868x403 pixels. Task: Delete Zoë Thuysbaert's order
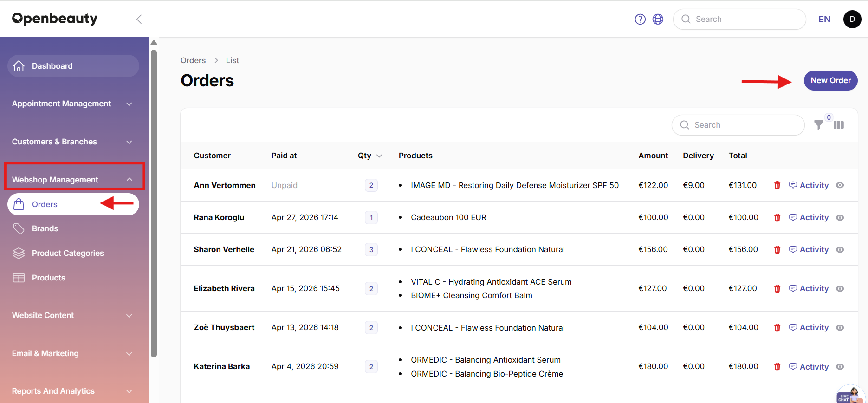tap(777, 327)
